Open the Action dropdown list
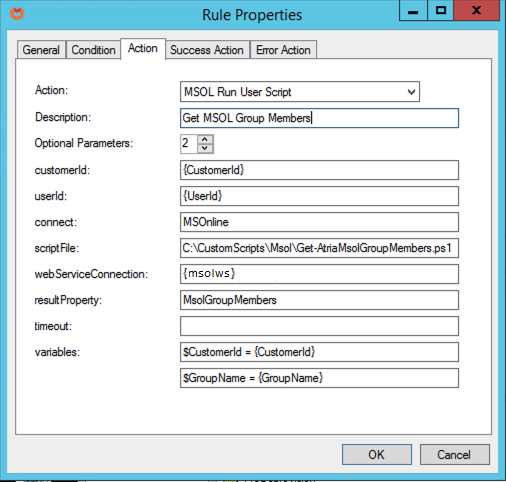 coord(411,92)
